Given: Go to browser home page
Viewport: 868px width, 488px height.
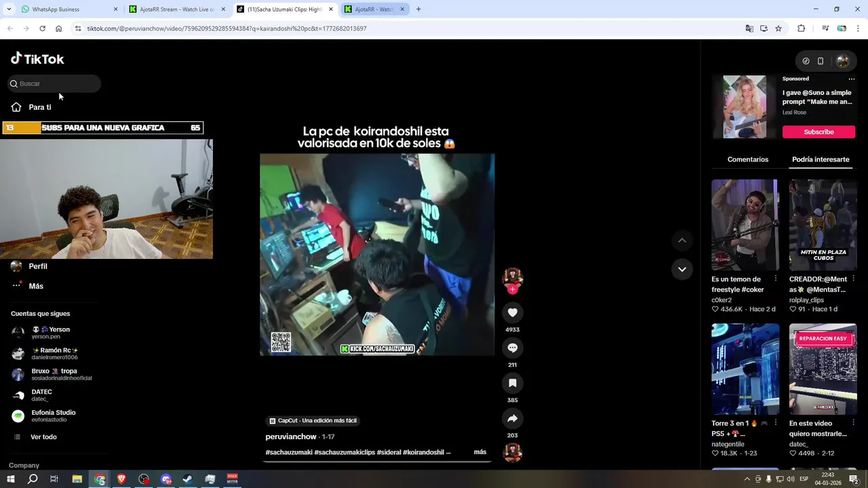Looking at the screenshot, I should click(x=58, y=28).
